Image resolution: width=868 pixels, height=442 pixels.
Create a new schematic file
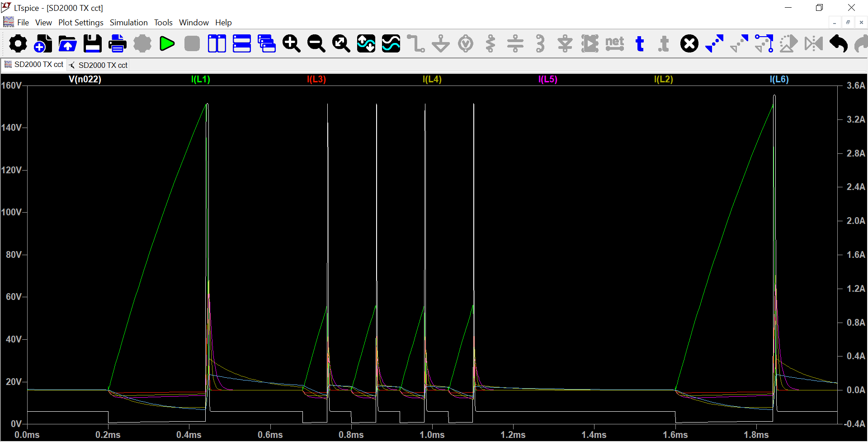coord(43,44)
